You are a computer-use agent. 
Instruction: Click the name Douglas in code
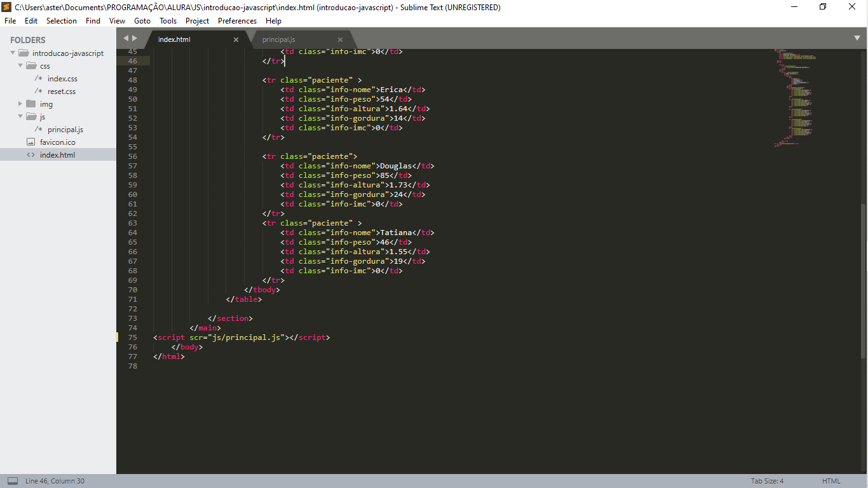coord(396,166)
